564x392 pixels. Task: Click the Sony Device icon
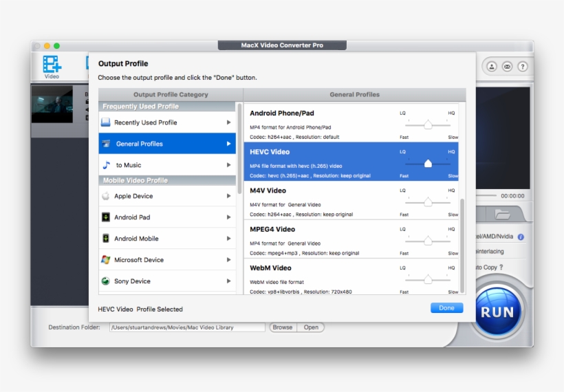(x=105, y=281)
